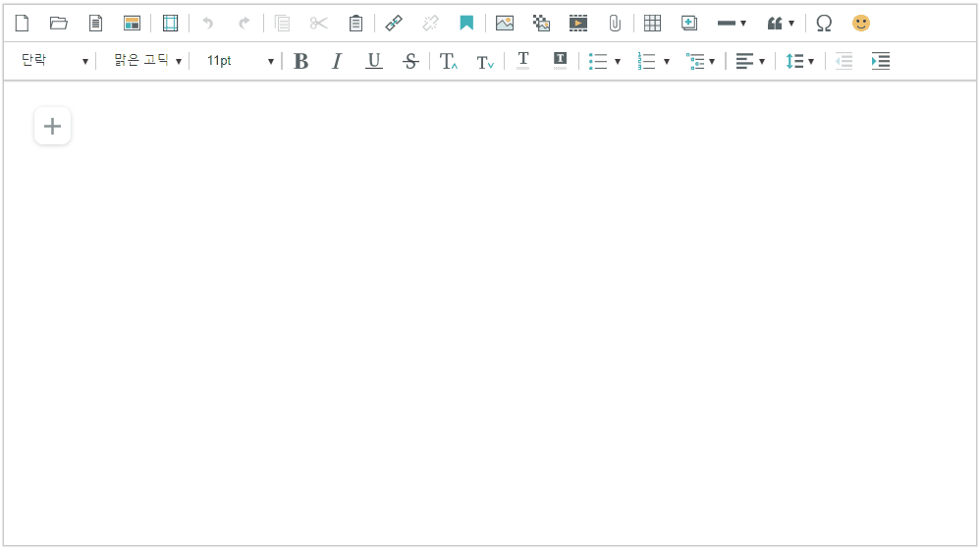Open the emoji smiley picker
Viewport: 980px width, 550px height.
click(x=860, y=23)
